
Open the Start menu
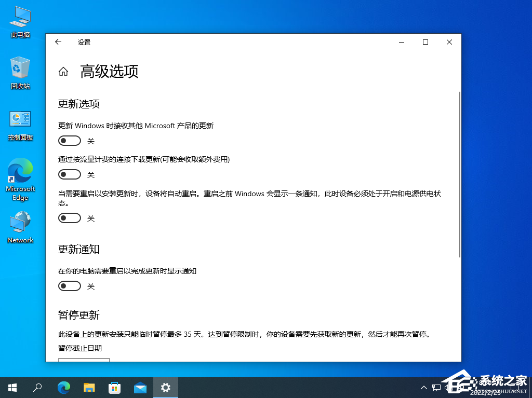click(12, 388)
